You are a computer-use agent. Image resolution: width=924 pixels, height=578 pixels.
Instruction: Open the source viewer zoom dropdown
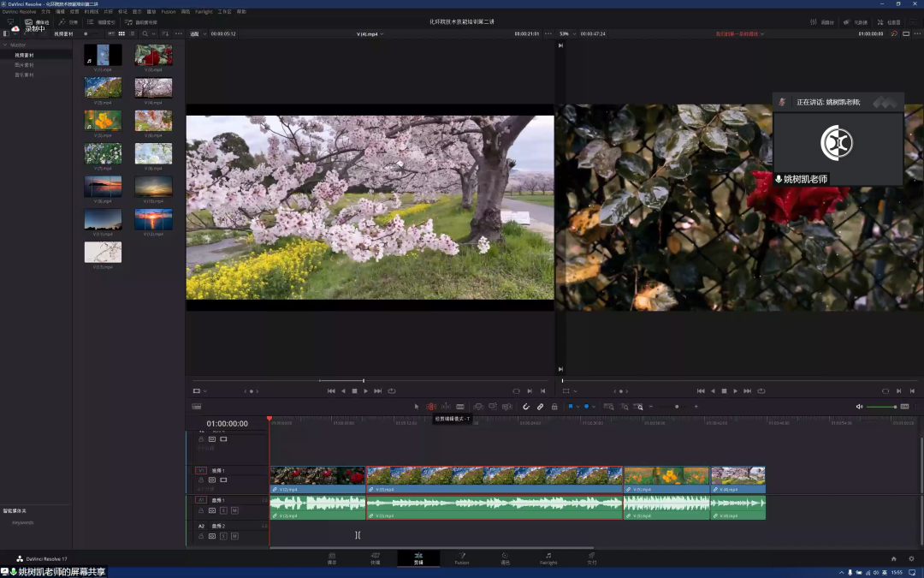[x=198, y=33]
